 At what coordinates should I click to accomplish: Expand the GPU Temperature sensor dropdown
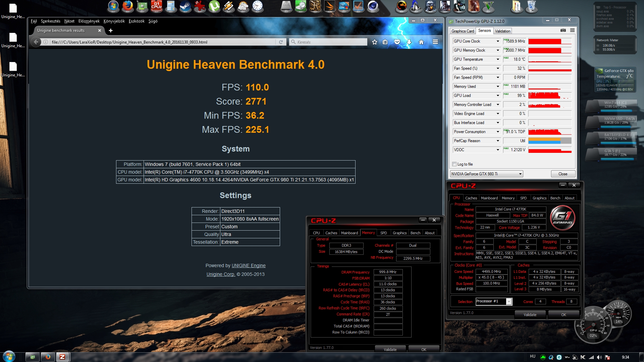click(498, 59)
